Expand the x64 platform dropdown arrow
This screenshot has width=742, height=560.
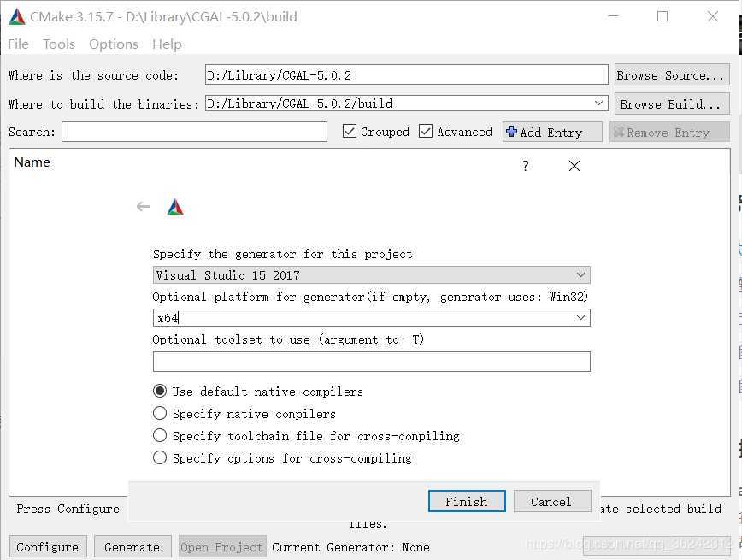pos(580,318)
